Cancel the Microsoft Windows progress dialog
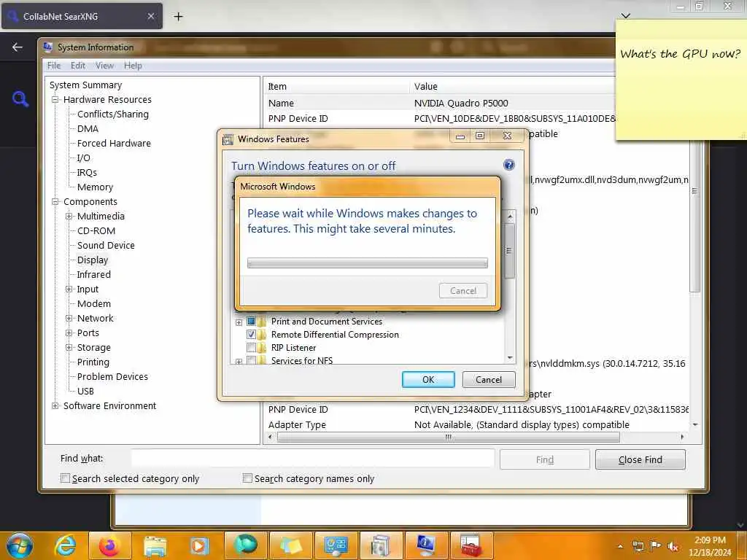Image resolution: width=747 pixels, height=560 pixels. tap(462, 290)
